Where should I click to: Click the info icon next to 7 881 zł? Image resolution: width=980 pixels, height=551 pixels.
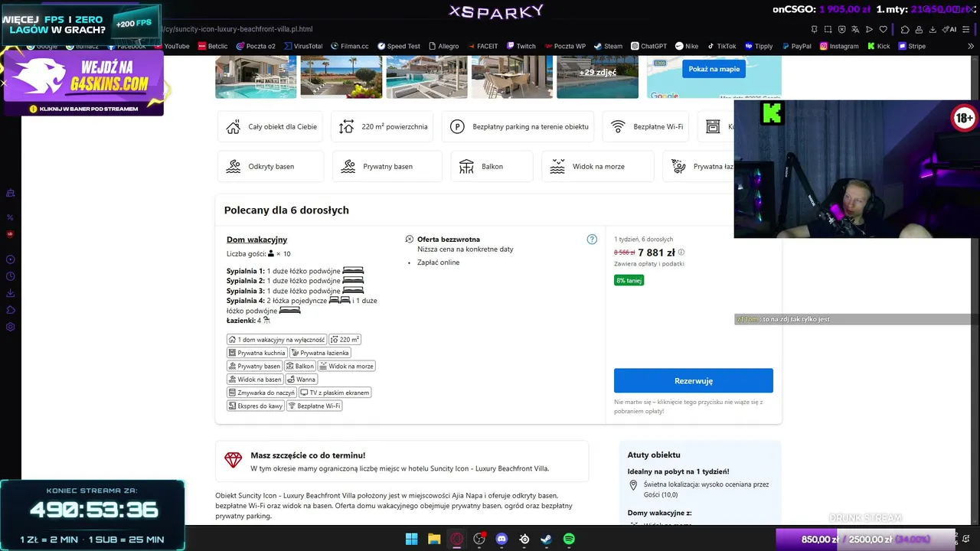[x=681, y=253]
